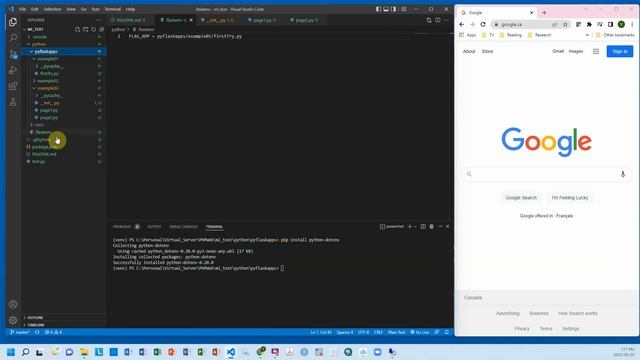This screenshot has height=360, width=640.
Task: Switch Google to Français
Action: click(x=564, y=216)
